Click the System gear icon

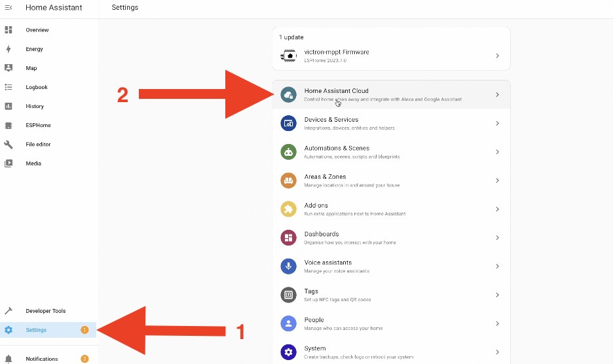289,352
